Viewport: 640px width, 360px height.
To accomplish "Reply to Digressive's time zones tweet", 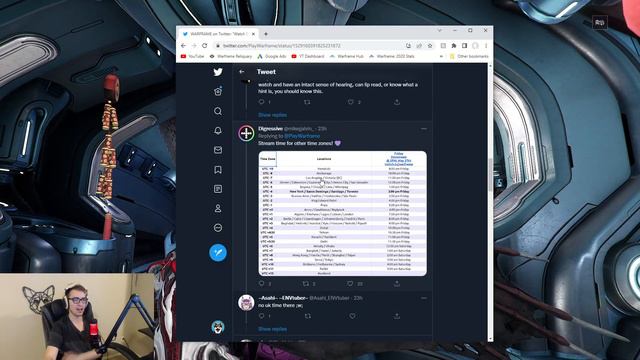I will [262, 283].
